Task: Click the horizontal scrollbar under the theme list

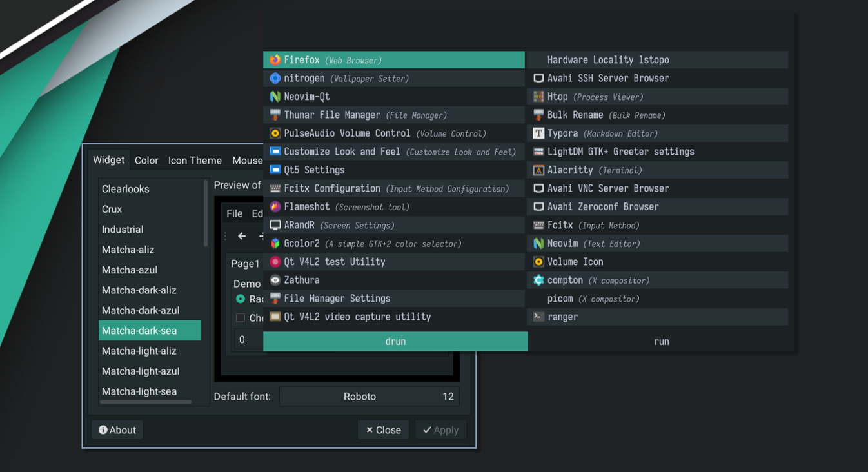Action: (146, 402)
